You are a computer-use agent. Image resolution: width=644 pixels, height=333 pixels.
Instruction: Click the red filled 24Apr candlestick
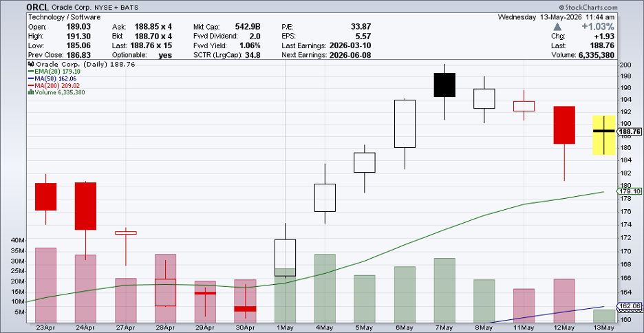coord(85,206)
